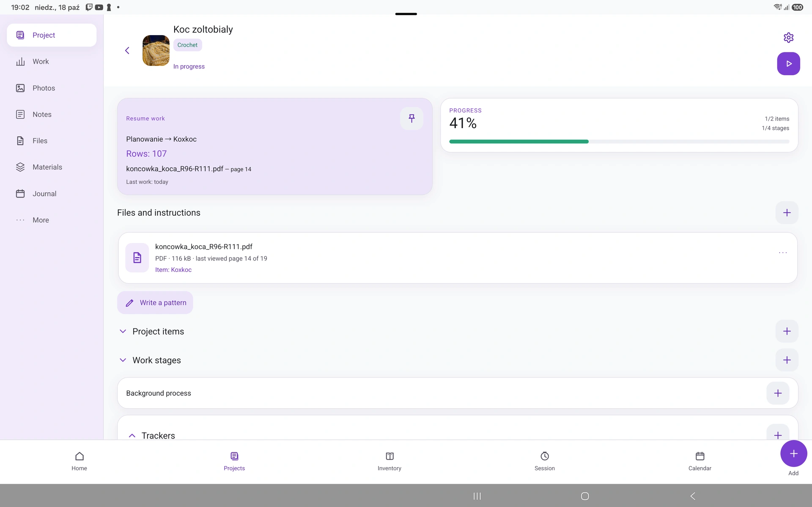812x507 pixels.
Task: Open Rows: 107 counter in Resume work
Action: 146,154
